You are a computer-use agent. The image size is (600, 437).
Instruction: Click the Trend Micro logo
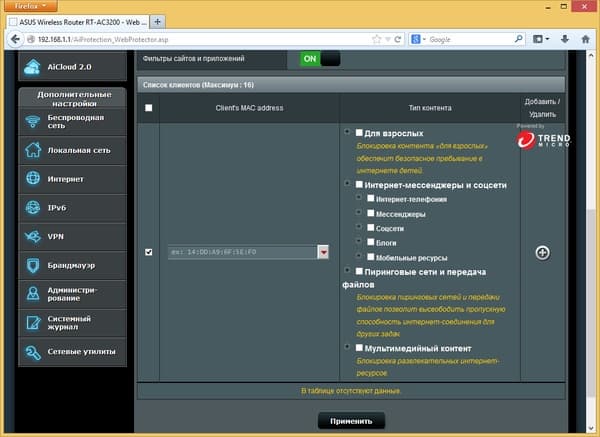click(543, 140)
